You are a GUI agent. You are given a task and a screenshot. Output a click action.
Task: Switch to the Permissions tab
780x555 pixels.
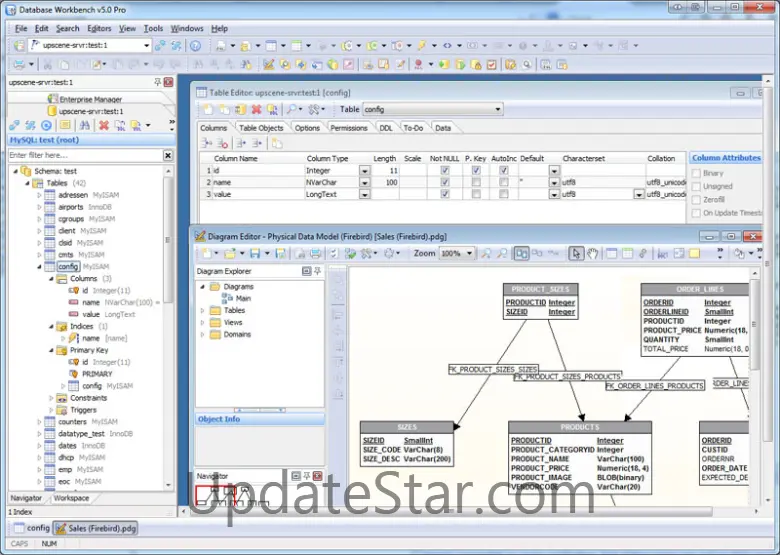pos(349,128)
